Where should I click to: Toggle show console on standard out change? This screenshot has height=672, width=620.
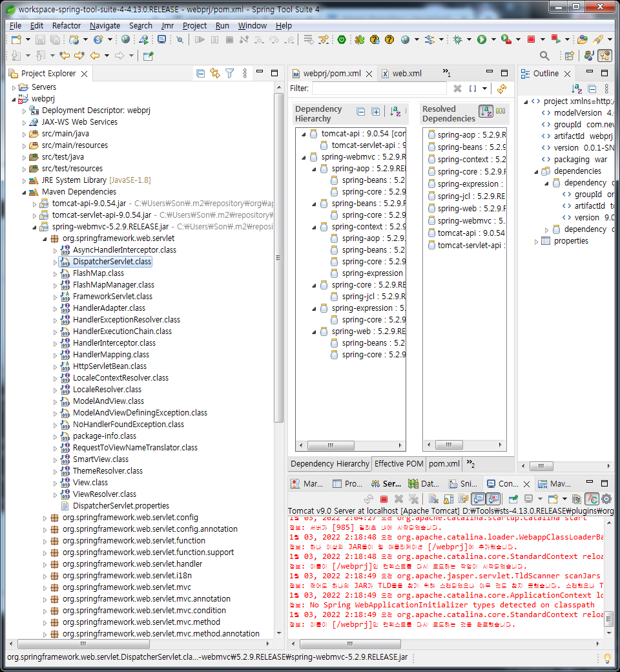point(478,499)
